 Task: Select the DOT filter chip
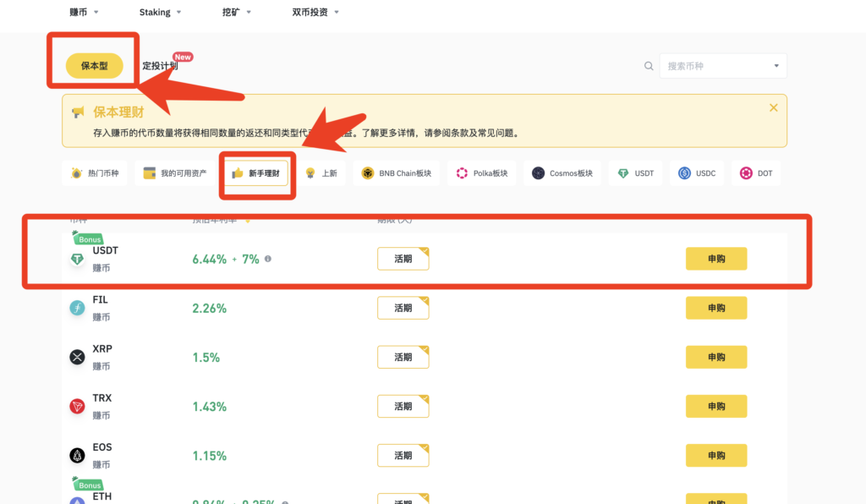click(756, 173)
